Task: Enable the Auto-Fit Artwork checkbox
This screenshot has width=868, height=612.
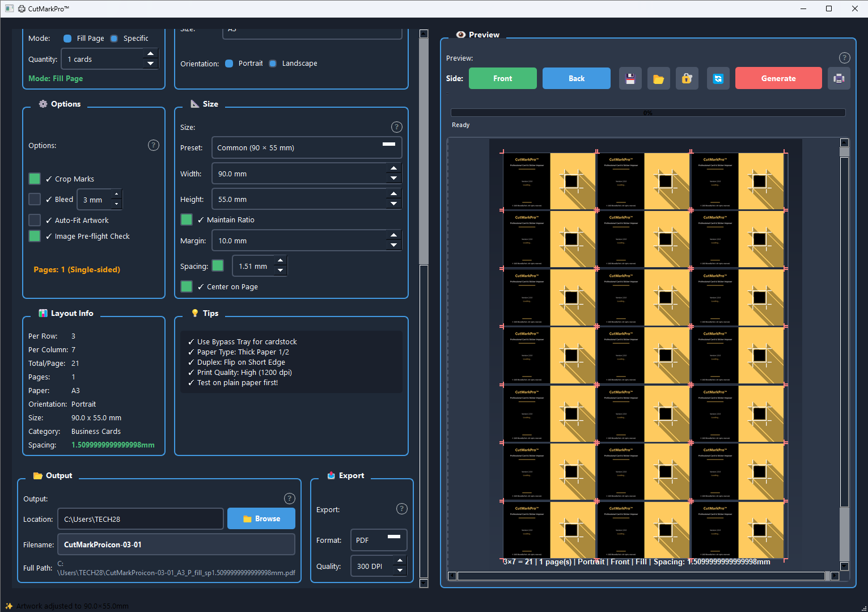Action: [x=35, y=220]
